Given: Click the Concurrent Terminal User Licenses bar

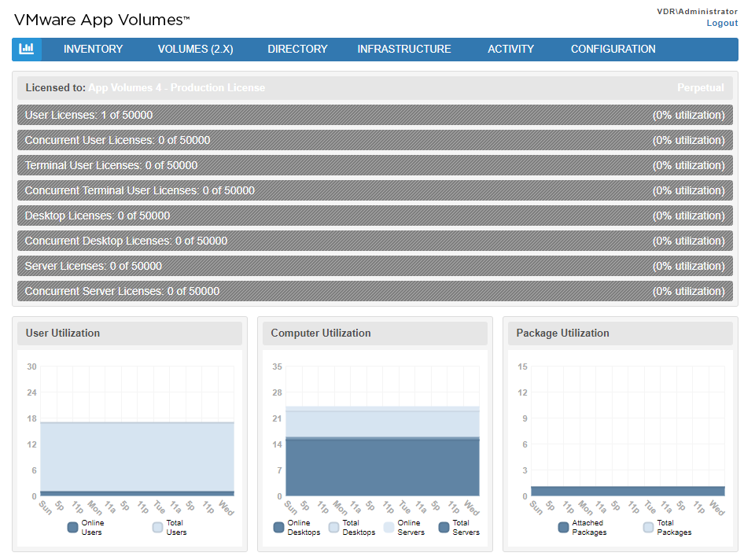Looking at the screenshot, I should coord(375,190).
